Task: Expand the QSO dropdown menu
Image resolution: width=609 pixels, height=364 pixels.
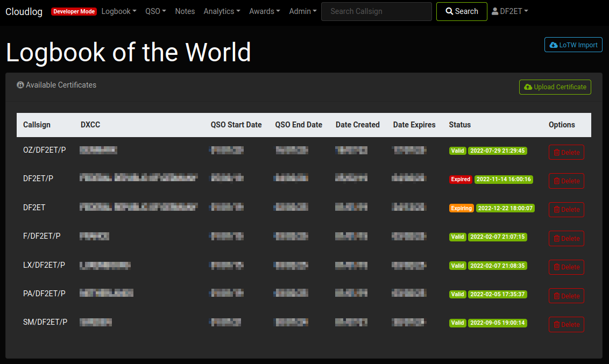Action: (155, 11)
